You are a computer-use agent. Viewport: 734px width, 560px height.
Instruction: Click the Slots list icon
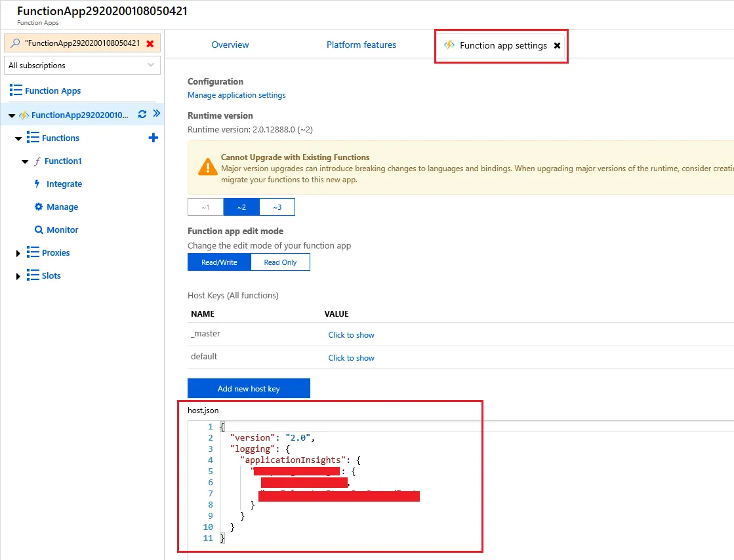(33, 275)
